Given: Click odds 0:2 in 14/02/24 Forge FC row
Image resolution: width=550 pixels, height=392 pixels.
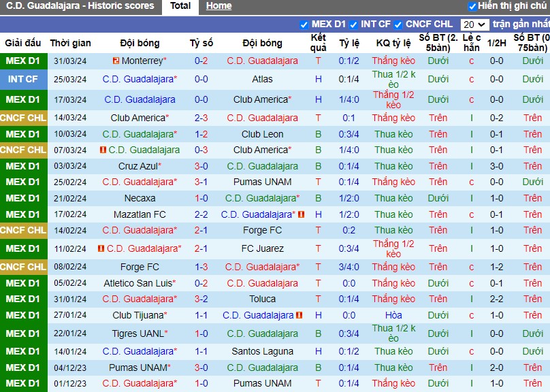Looking at the screenshot, I should pos(349,230).
